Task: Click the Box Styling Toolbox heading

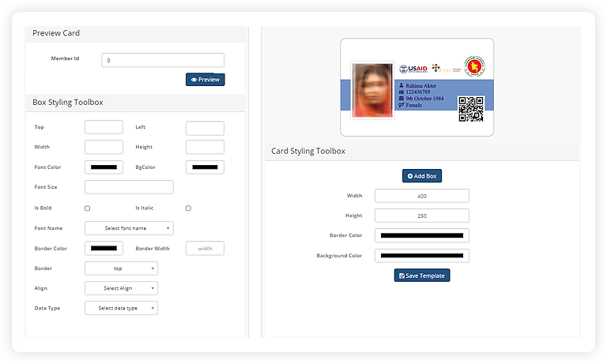Action: click(68, 103)
